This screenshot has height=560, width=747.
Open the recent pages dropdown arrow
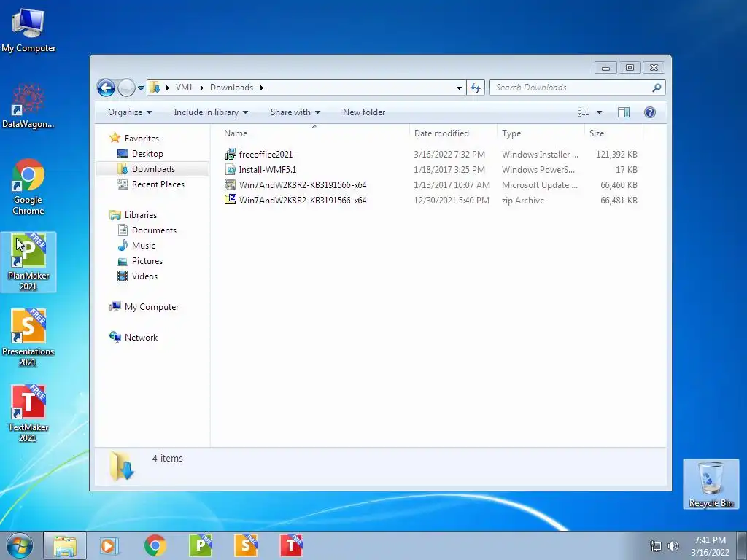tap(141, 88)
